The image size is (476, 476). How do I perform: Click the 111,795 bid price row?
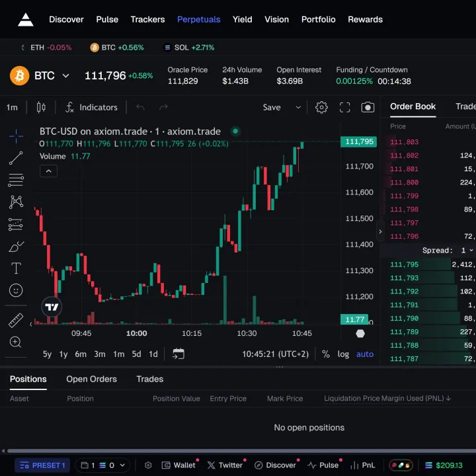pos(428,264)
